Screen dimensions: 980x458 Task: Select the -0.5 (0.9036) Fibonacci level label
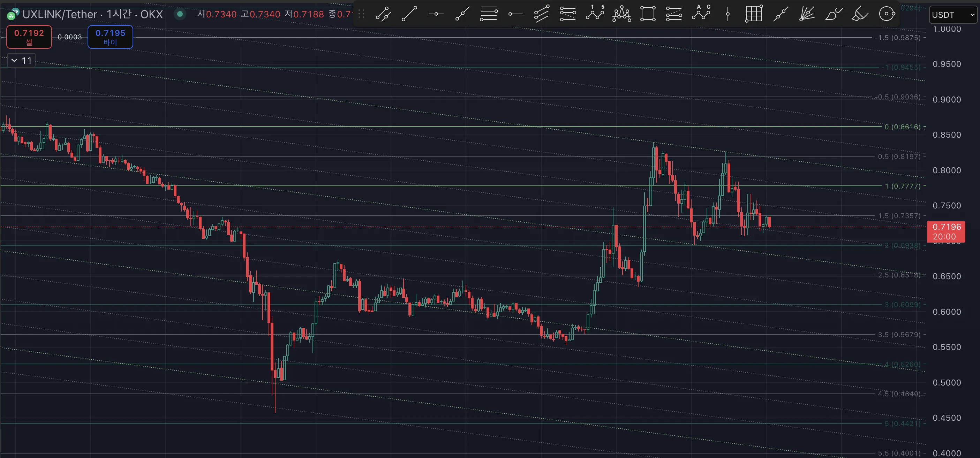897,97
